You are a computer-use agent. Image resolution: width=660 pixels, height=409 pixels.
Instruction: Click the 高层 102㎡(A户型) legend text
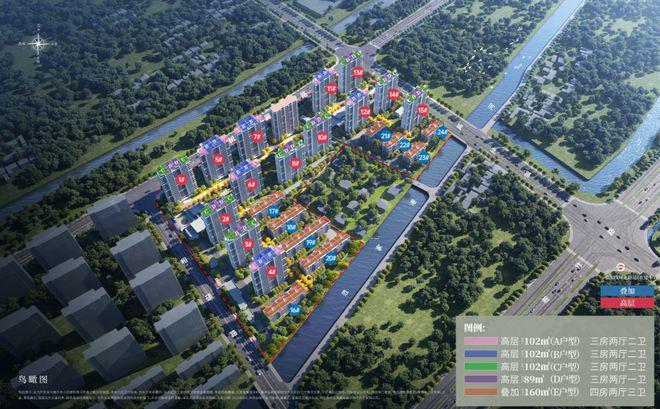(540, 341)
